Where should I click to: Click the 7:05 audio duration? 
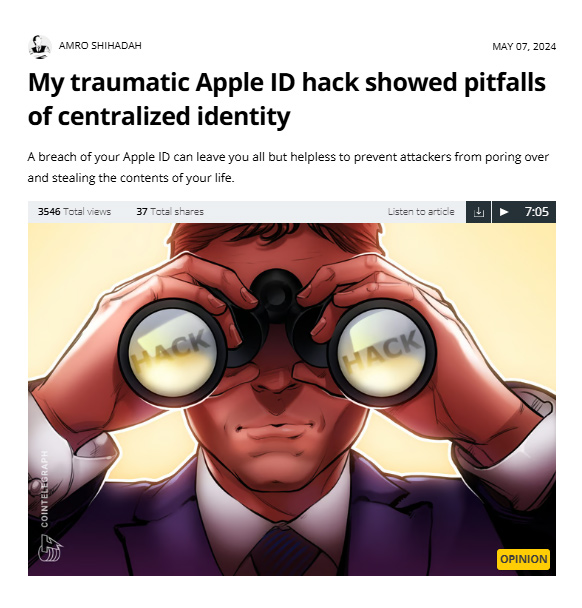(537, 212)
